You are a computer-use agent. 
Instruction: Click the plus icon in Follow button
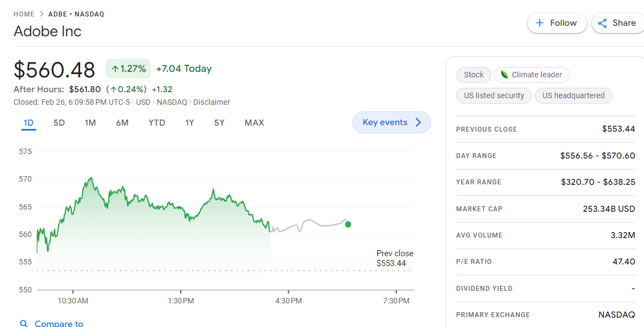[540, 23]
